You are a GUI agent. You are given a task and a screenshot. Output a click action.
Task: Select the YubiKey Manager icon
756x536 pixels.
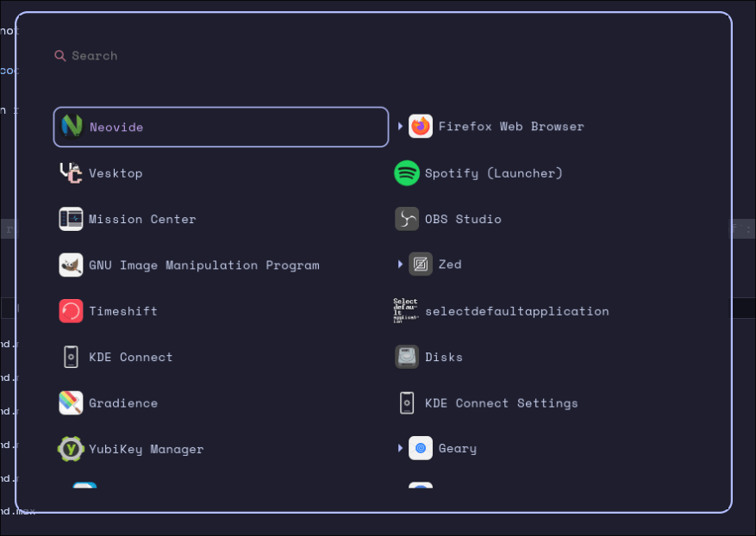(71, 449)
